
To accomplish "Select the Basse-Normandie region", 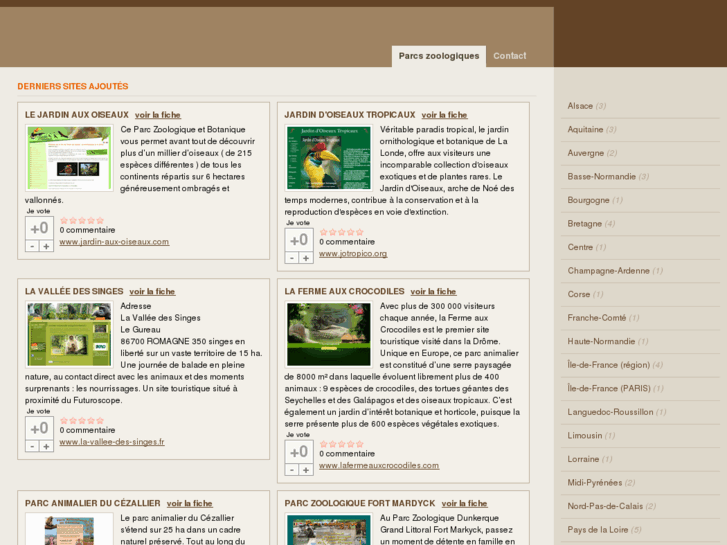I will click(x=601, y=177).
